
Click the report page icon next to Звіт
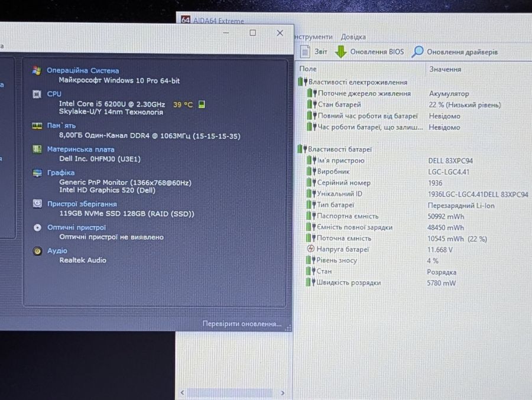pyautogui.click(x=304, y=51)
